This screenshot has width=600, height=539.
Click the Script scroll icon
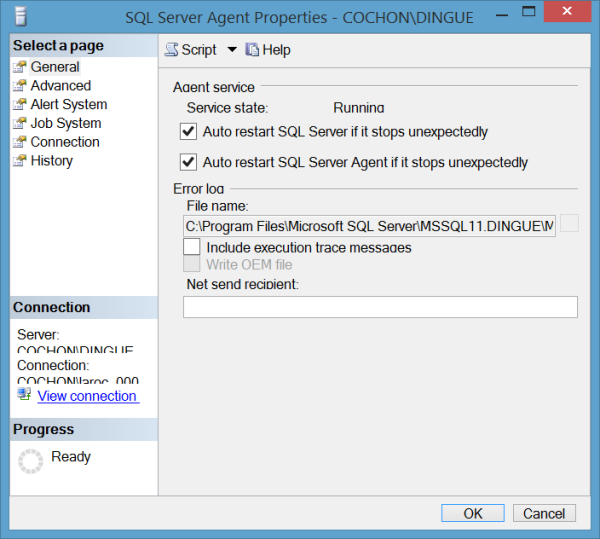click(x=172, y=50)
